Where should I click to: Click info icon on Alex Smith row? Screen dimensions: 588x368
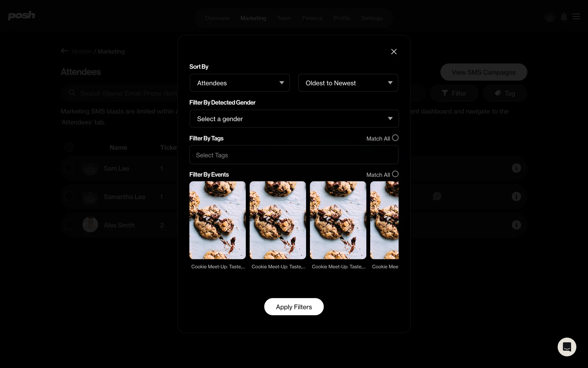point(516,225)
